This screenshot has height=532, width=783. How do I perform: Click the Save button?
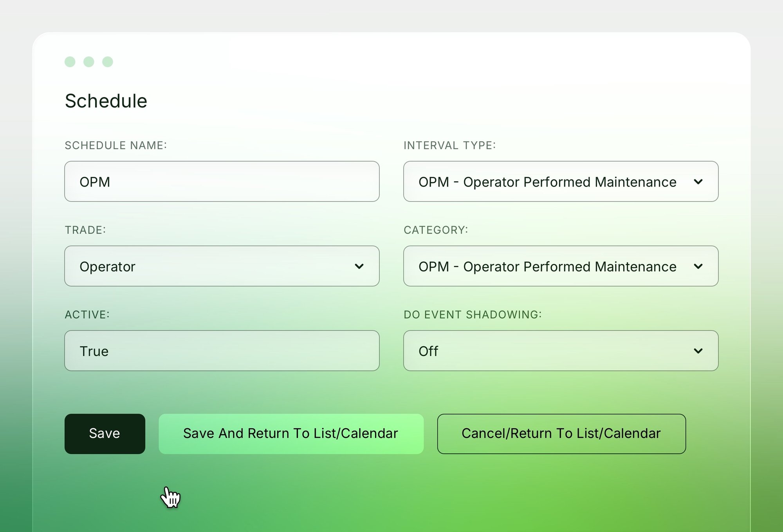tap(105, 434)
